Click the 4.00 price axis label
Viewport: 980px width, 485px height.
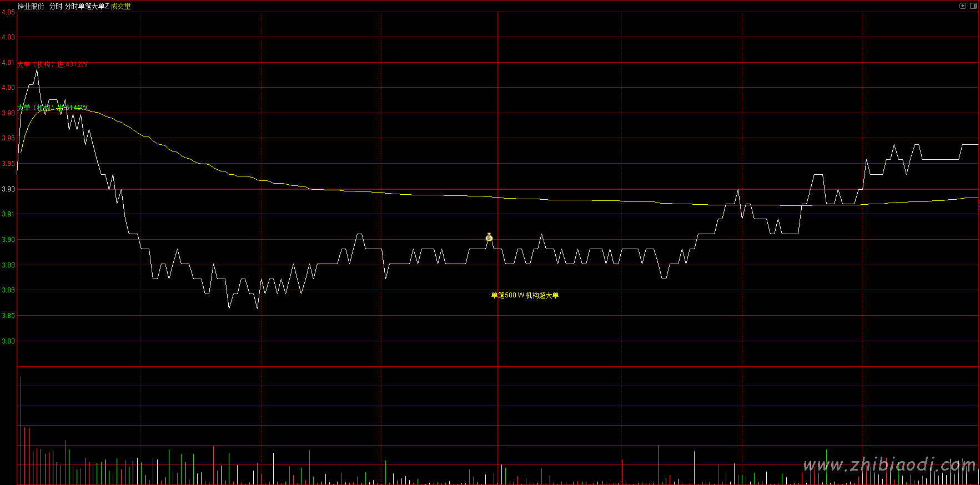tap(8, 88)
